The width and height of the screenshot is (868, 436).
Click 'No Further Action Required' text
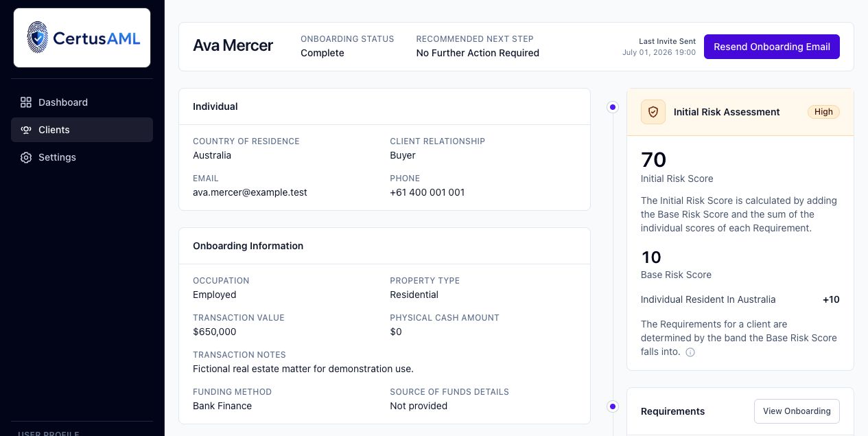point(478,53)
